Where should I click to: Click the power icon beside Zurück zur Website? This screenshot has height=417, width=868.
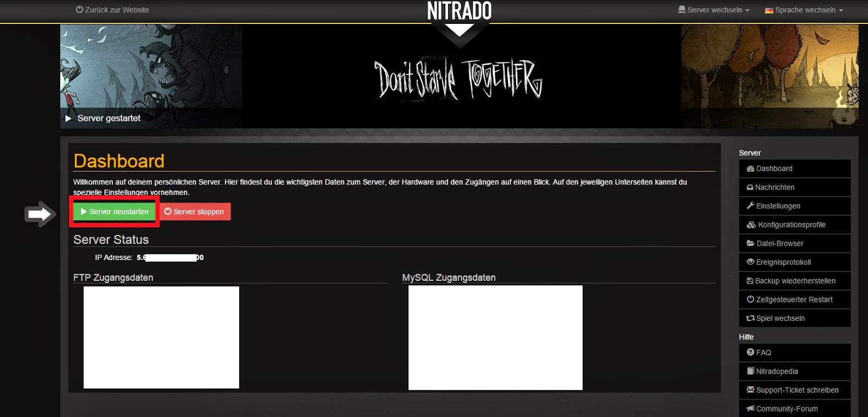coord(79,9)
